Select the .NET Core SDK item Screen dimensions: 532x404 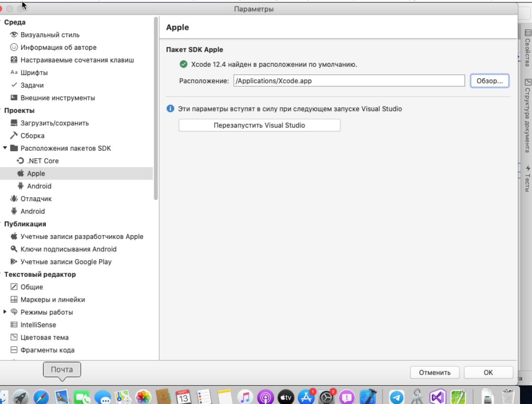(x=43, y=161)
